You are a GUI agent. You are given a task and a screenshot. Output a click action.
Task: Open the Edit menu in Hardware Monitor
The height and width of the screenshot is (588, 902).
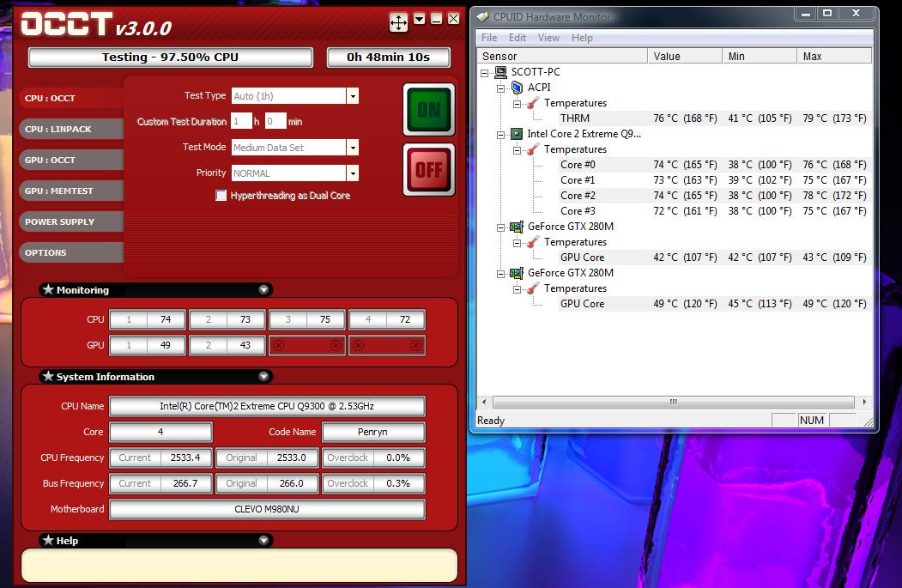coord(518,38)
